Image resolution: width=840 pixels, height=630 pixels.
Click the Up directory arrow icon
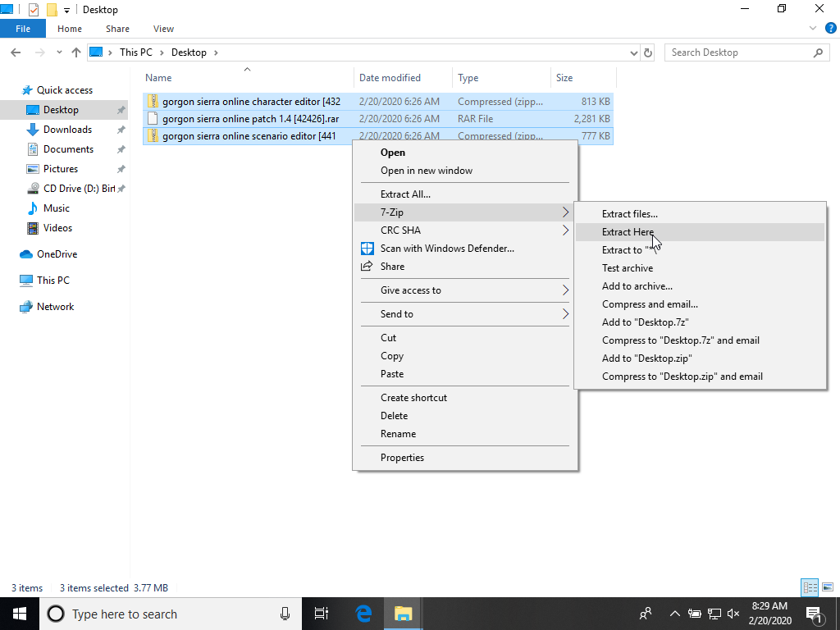tap(76, 52)
